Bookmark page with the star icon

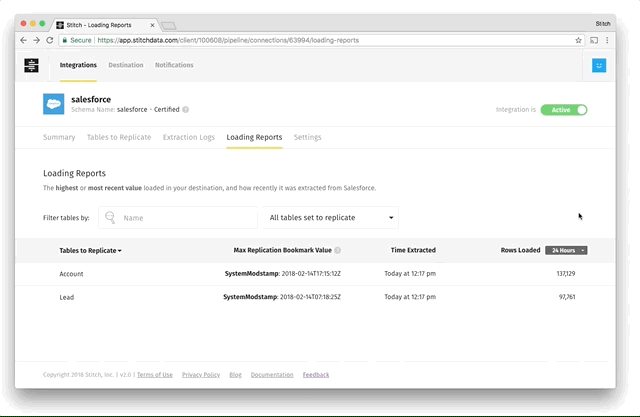coord(578,40)
